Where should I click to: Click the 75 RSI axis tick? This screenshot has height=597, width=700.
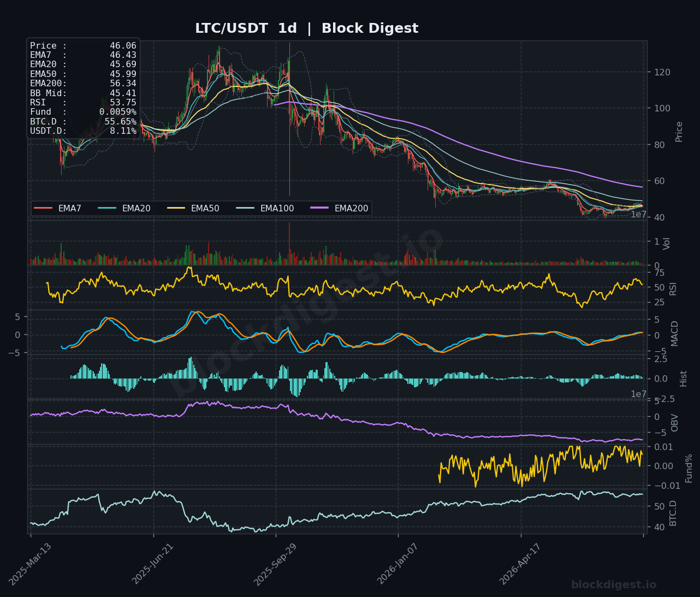click(659, 273)
